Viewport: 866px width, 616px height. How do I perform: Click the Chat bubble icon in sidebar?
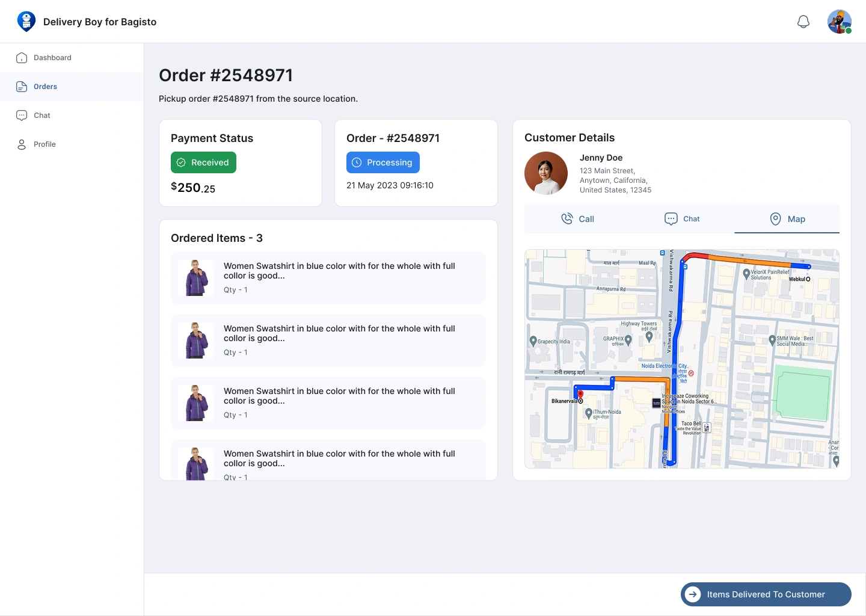tap(22, 115)
